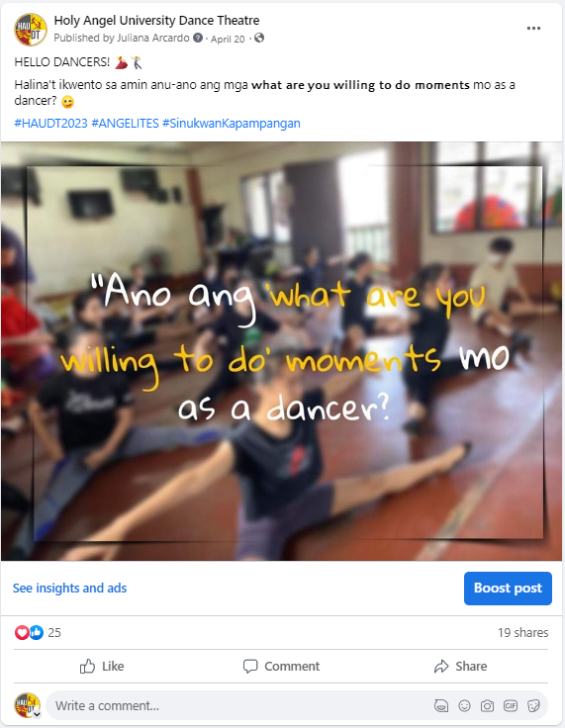This screenshot has width=565, height=728.
Task: Switch commenting profile via avatar dropdown arrow
Action: pyautogui.click(x=37, y=714)
